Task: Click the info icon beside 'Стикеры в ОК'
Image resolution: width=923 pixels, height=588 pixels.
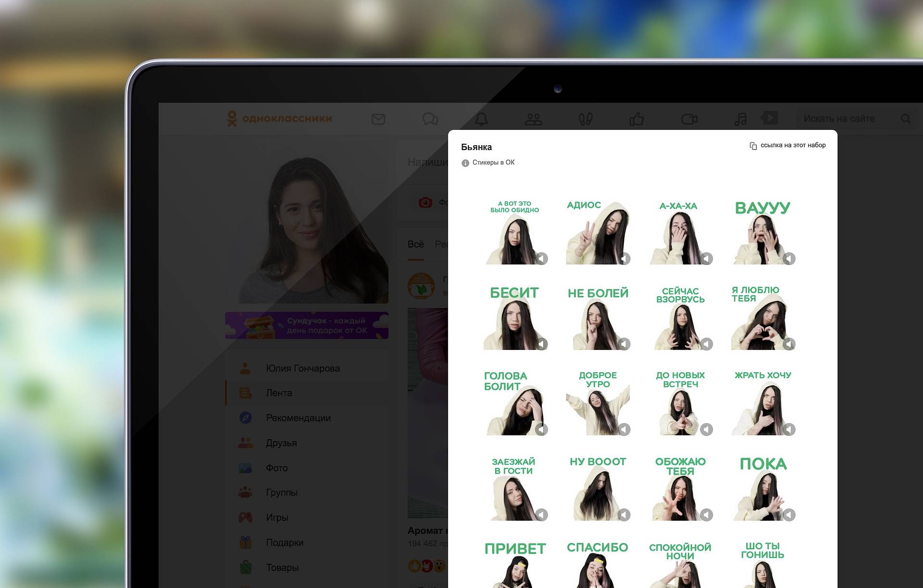Action: (x=465, y=163)
